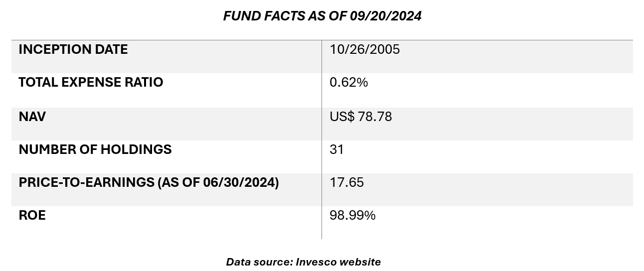This screenshot has height=271, width=644.
Task: Click the 0.62% expense ratio value
Action: tap(348, 83)
